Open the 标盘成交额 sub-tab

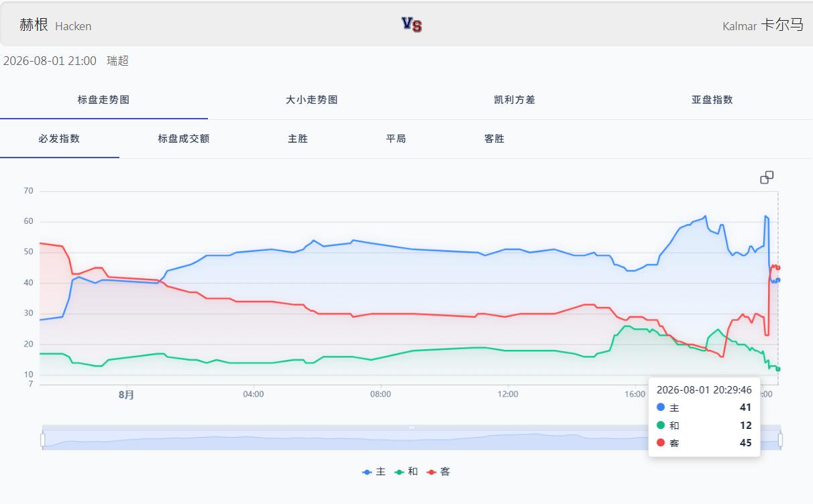[184, 139]
